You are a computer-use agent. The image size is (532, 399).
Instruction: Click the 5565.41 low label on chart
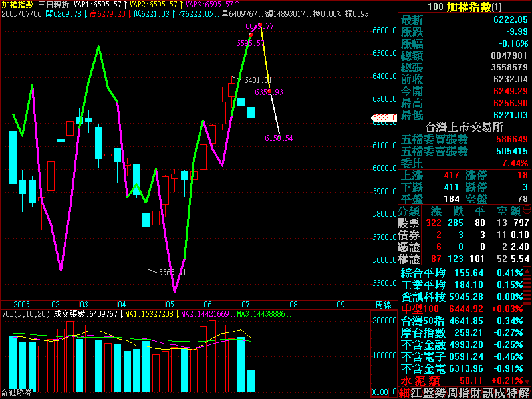(x=172, y=273)
